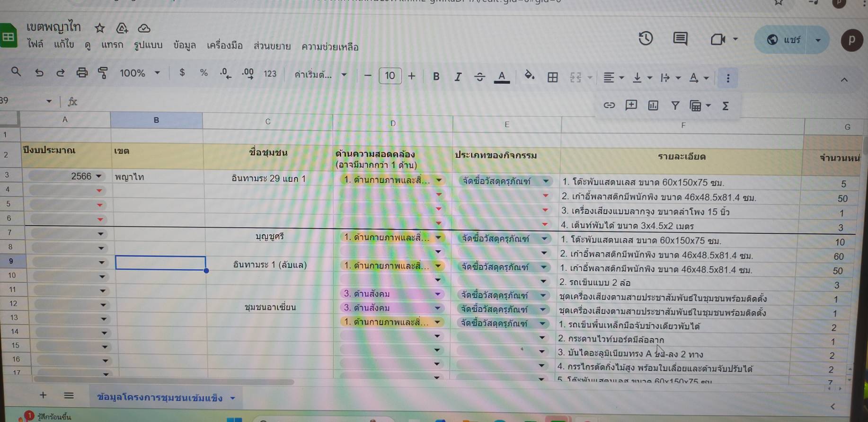Open the ข้อมูล menu

(184, 45)
